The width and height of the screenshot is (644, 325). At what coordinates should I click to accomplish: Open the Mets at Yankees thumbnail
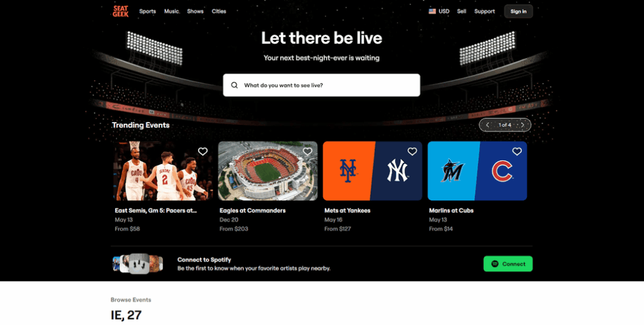tap(372, 171)
